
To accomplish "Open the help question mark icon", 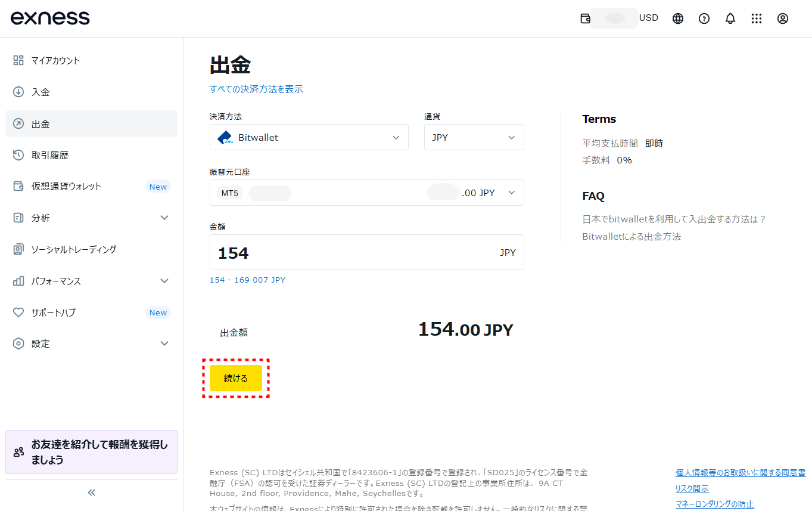I will point(704,18).
